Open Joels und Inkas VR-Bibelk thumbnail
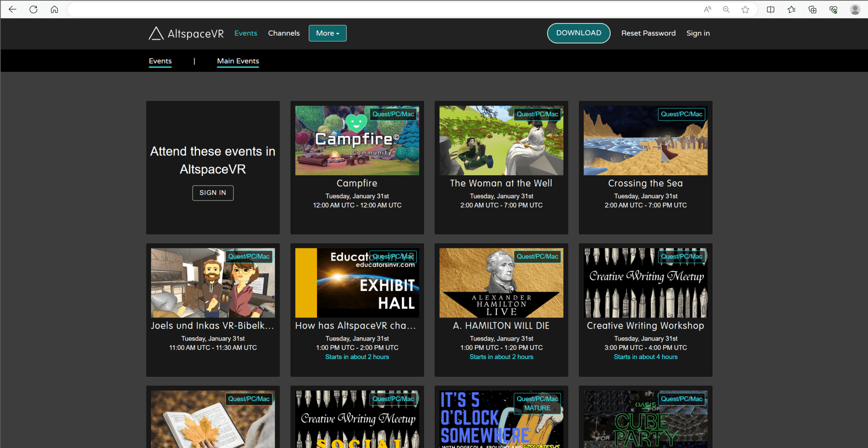The width and height of the screenshot is (868, 448). pyautogui.click(x=213, y=283)
